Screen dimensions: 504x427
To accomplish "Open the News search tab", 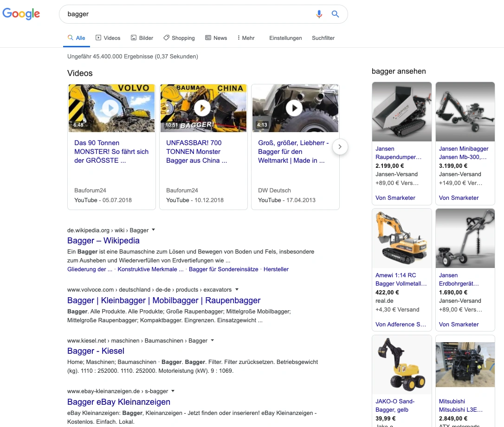I will pos(219,38).
